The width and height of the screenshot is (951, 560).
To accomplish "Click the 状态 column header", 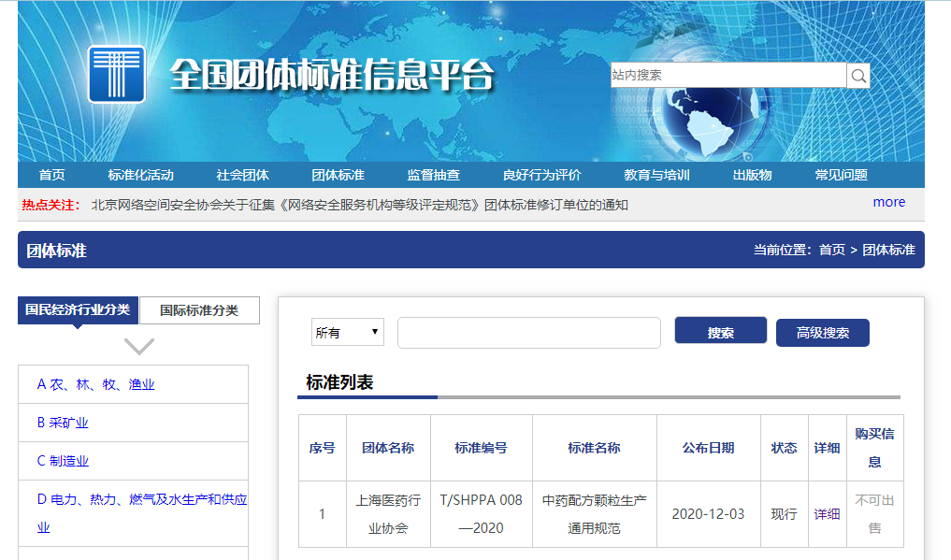I will (785, 448).
